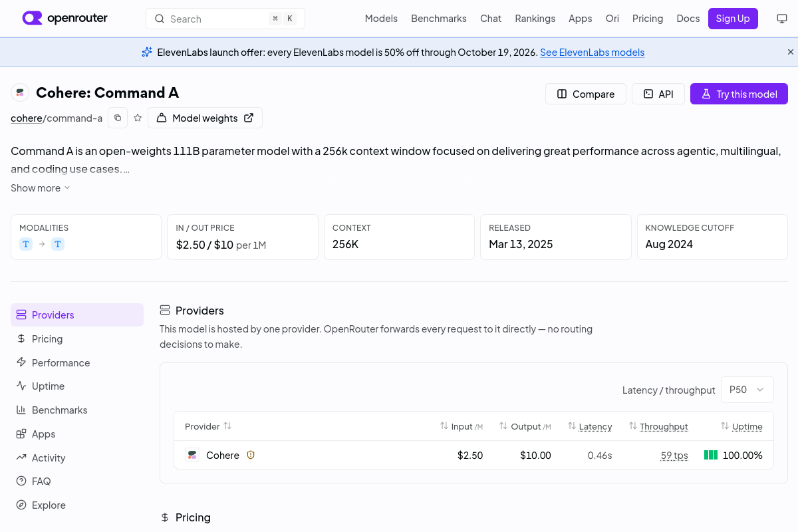Expand description with Show more
This screenshot has height=532, width=798.
pyautogui.click(x=41, y=188)
